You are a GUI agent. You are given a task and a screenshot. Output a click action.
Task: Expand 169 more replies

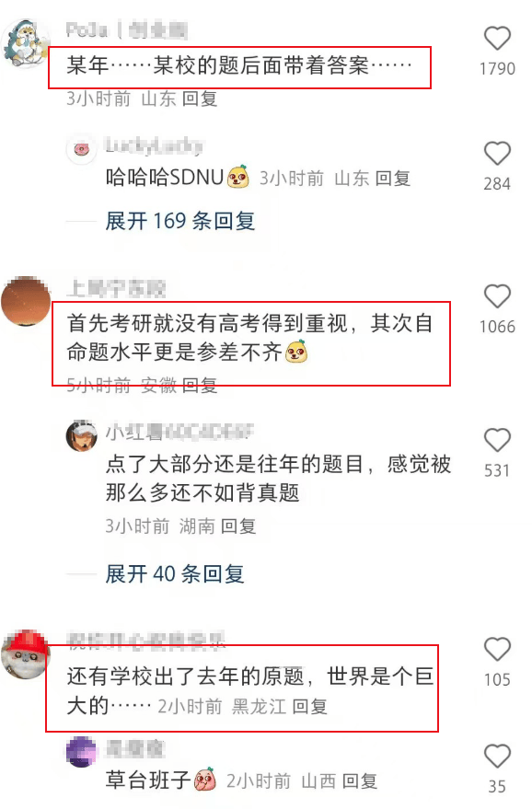coord(180,221)
